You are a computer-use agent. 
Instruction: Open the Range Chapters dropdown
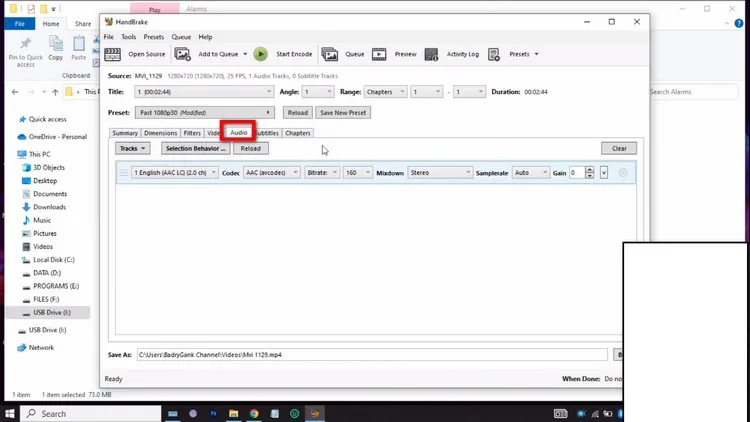[x=386, y=92]
